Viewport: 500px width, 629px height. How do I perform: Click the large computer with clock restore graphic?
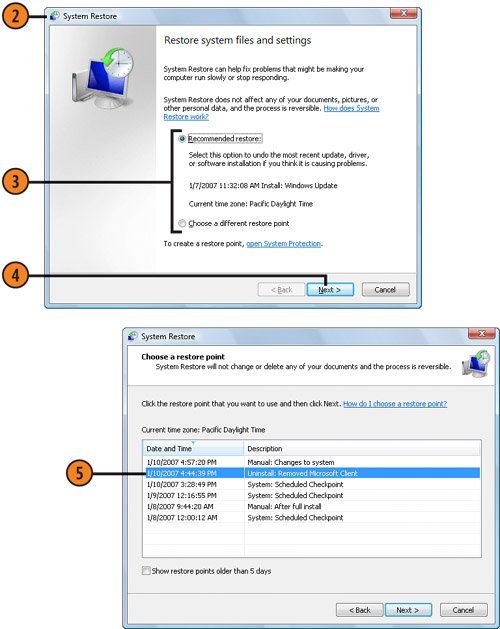coord(102,79)
